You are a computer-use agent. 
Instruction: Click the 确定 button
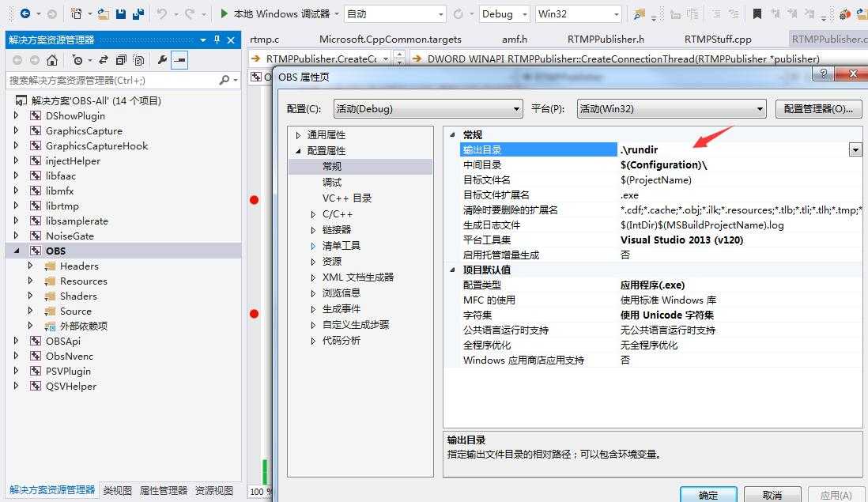708,495
